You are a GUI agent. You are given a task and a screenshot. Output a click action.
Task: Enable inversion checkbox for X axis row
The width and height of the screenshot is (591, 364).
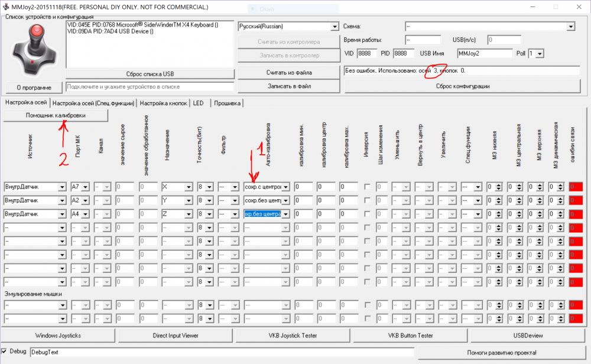[366, 187]
